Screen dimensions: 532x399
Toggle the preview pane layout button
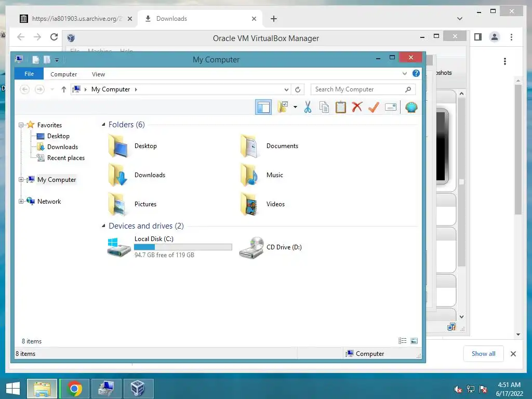click(263, 107)
